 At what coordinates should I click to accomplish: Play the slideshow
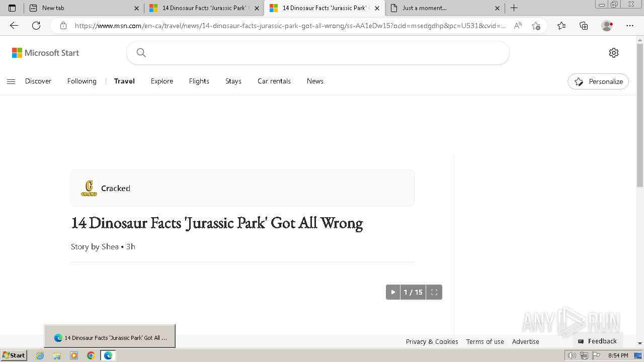click(393, 292)
